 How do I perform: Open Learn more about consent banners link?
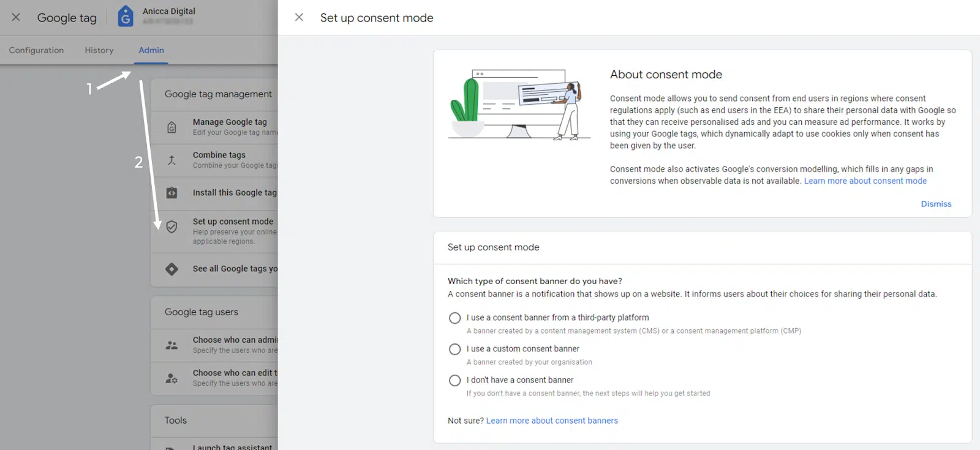click(552, 421)
